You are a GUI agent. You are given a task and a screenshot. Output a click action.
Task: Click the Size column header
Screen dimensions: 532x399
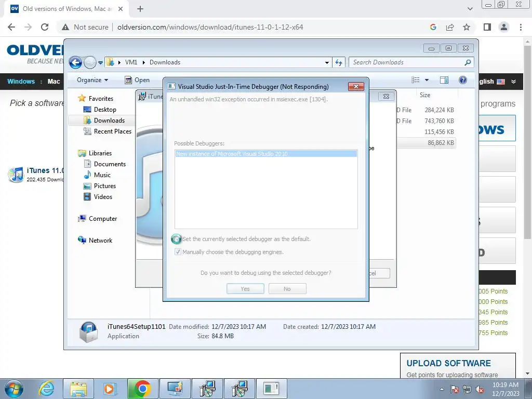[x=425, y=95]
